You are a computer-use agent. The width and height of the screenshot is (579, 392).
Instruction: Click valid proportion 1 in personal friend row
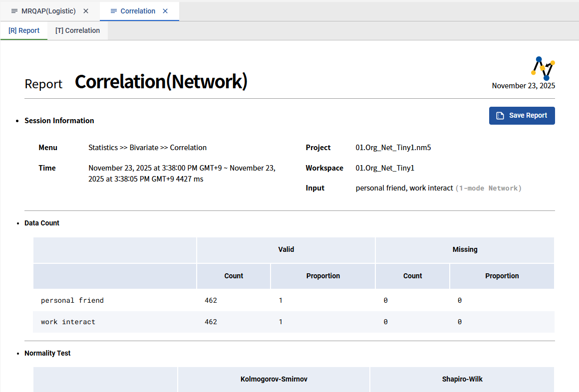(281, 300)
